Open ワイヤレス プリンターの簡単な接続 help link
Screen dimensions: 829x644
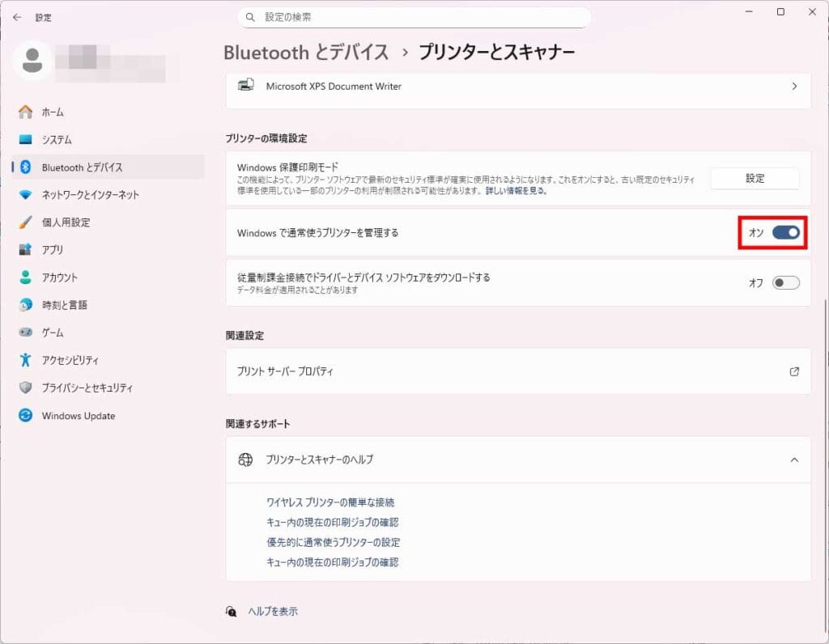[330, 502]
